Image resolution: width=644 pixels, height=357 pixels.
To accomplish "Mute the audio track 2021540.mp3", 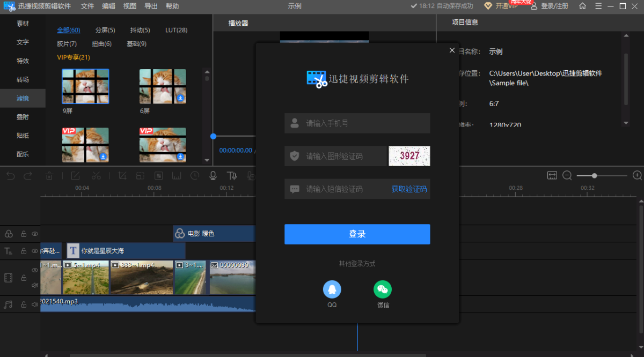I will tap(35, 304).
